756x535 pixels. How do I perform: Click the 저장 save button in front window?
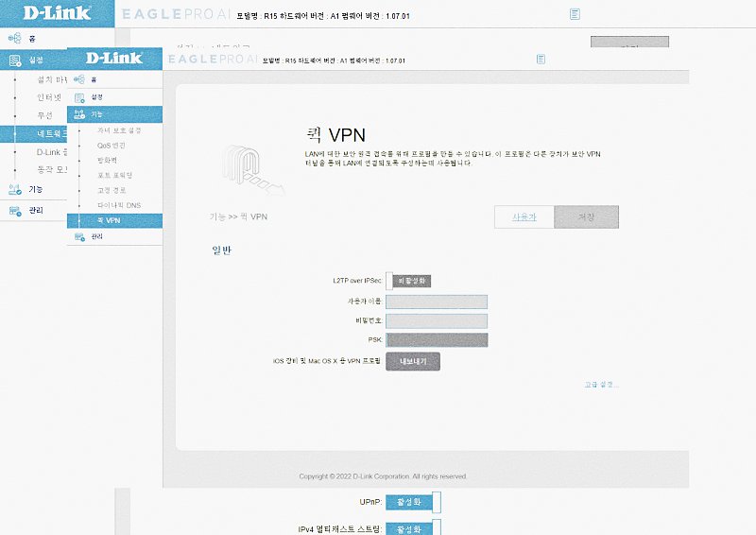tap(586, 217)
